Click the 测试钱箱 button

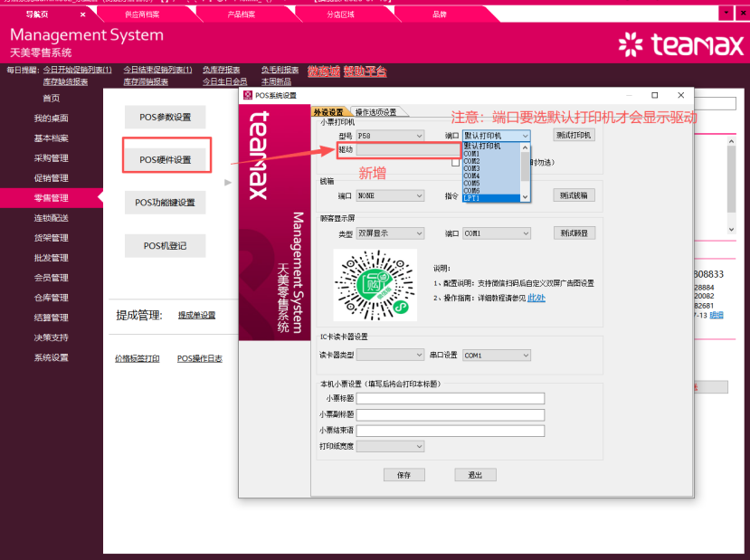click(x=574, y=195)
